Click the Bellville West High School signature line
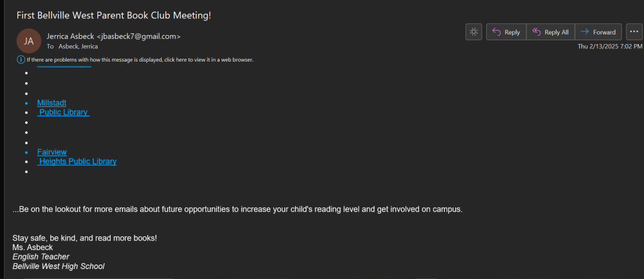The width and height of the screenshot is (644, 279). (58, 266)
